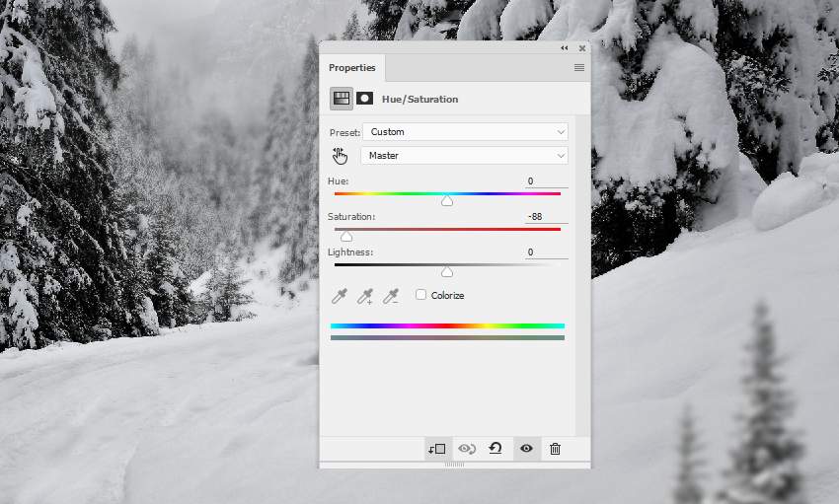Enable the Colorize checkbox
The width and height of the screenshot is (839, 504).
pos(421,295)
